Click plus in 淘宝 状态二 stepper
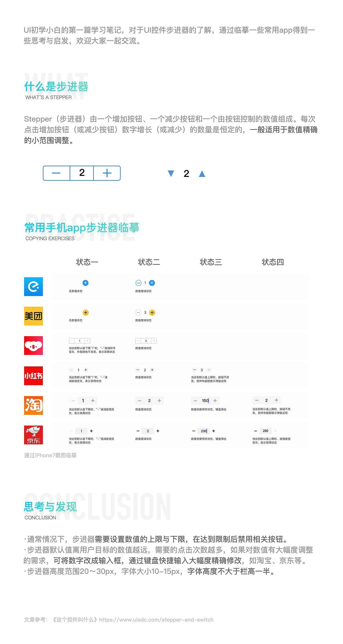Image resolution: width=343 pixels, height=644 pixels. point(159,401)
